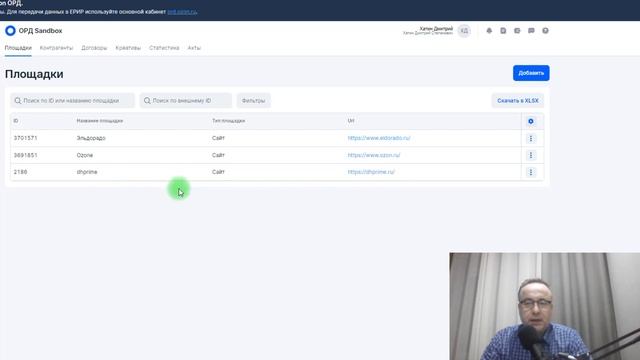Screen dimensions: 640x360
Task: Open row actions menu for Ozone
Action: (x=531, y=155)
